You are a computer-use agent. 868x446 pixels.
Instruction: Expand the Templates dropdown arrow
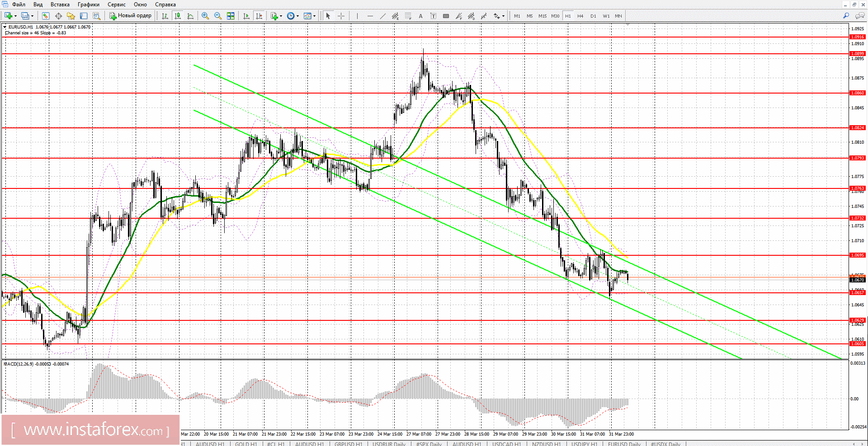click(314, 16)
